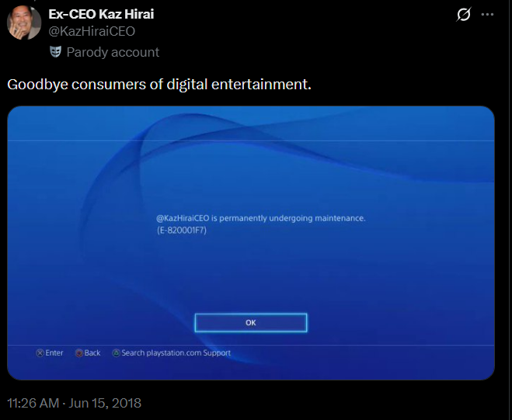Click the Jun 15, 2018 date
Screen dimensions: 512x420
[x=105, y=403]
